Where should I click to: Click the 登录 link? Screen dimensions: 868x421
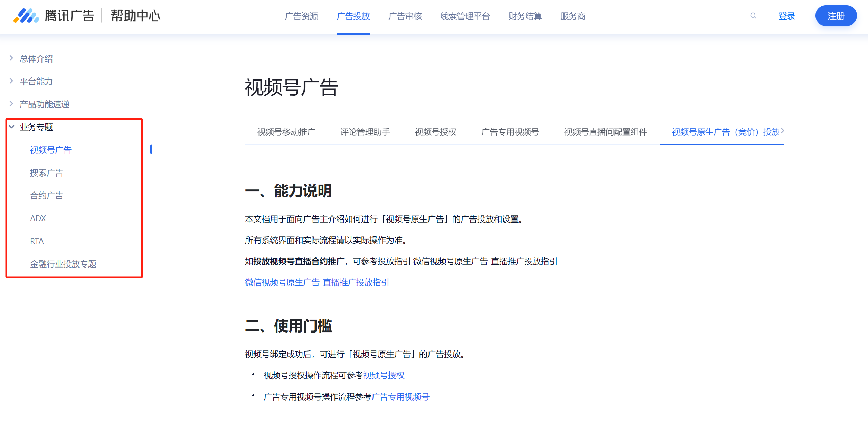(x=786, y=16)
